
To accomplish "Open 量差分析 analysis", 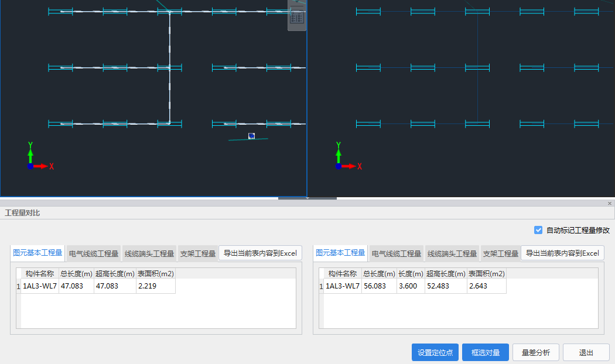I will click(536, 352).
